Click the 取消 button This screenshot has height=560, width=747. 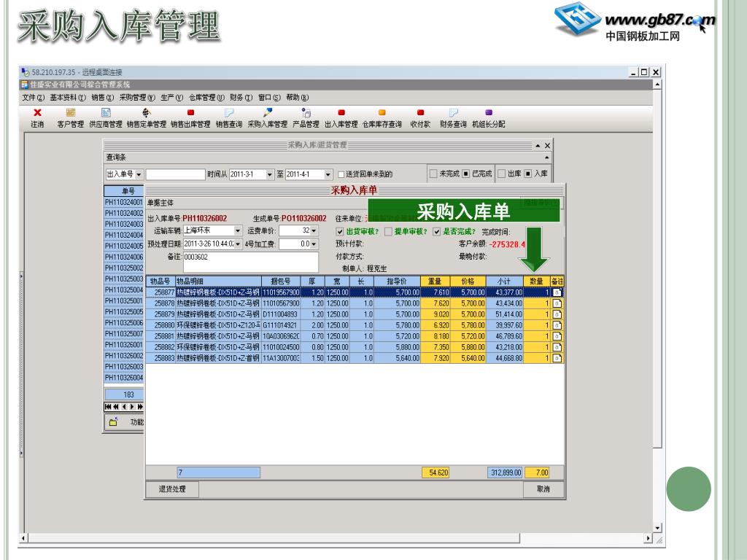tap(543, 489)
